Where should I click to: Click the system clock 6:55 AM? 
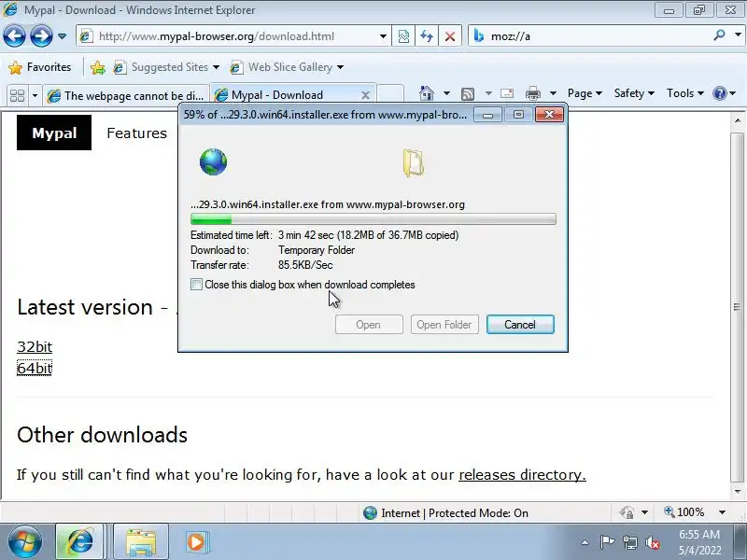coord(699,534)
